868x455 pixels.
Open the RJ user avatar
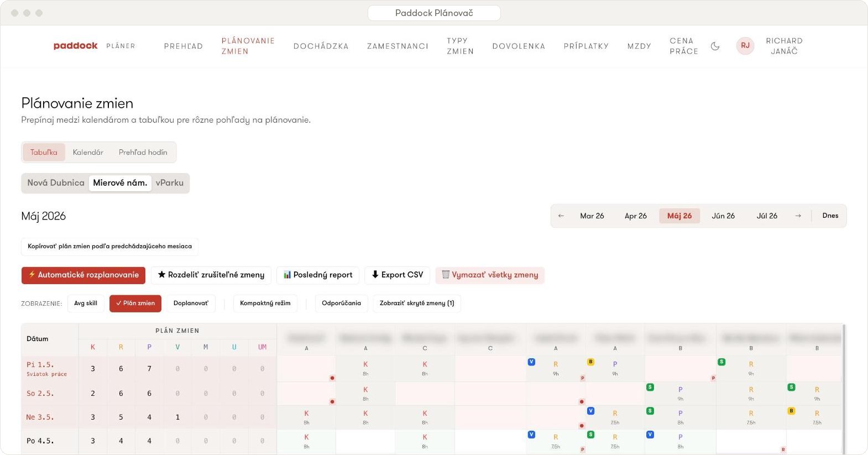coord(745,46)
